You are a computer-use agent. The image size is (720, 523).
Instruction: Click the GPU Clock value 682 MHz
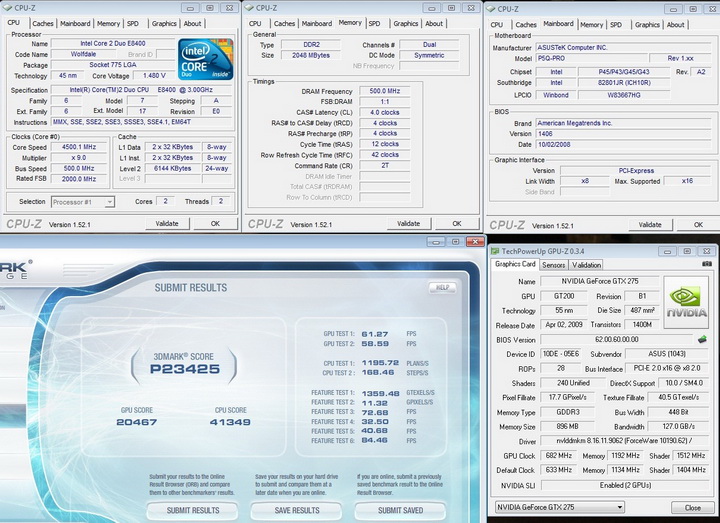pyautogui.click(x=559, y=456)
